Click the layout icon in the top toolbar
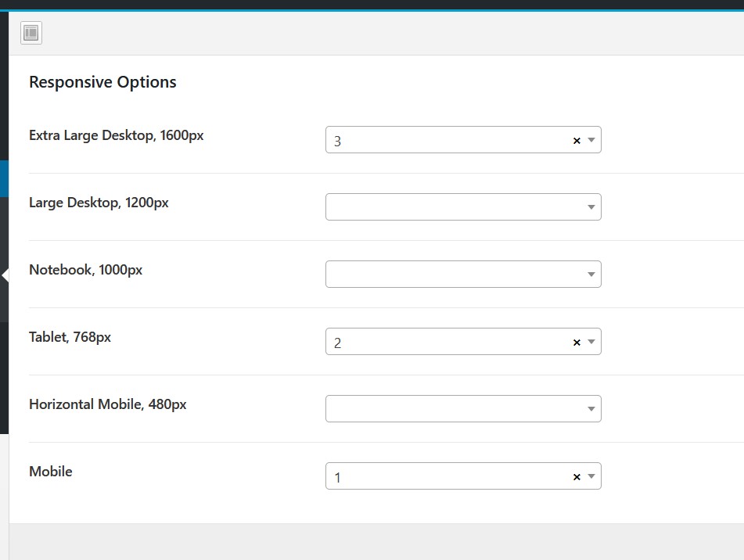The width and height of the screenshot is (744, 560). [x=31, y=33]
